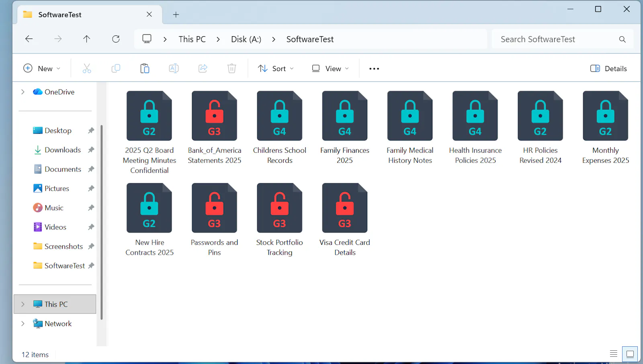This screenshot has height=364, width=643.
Task: Expand the Network tree node
Action: coord(23,323)
